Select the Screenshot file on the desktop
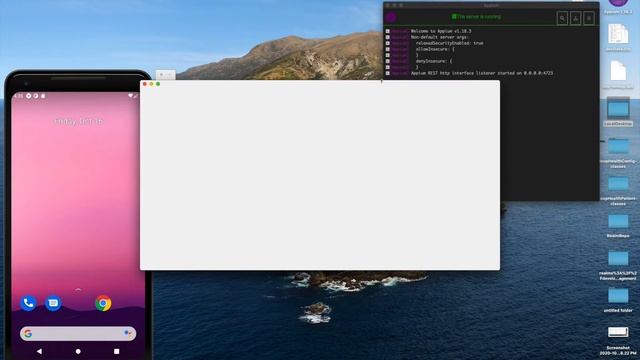Image resolution: width=640 pixels, height=360 pixels. point(618,340)
